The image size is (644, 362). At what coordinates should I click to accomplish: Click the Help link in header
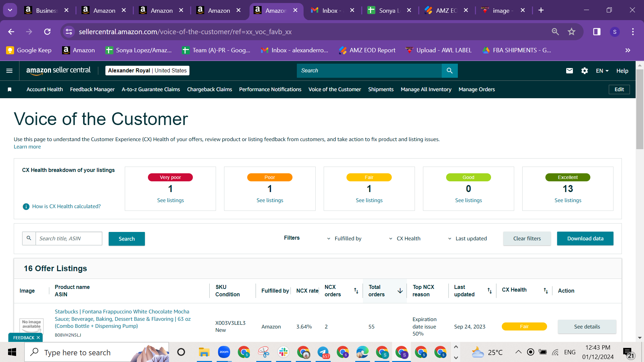[622, 71]
